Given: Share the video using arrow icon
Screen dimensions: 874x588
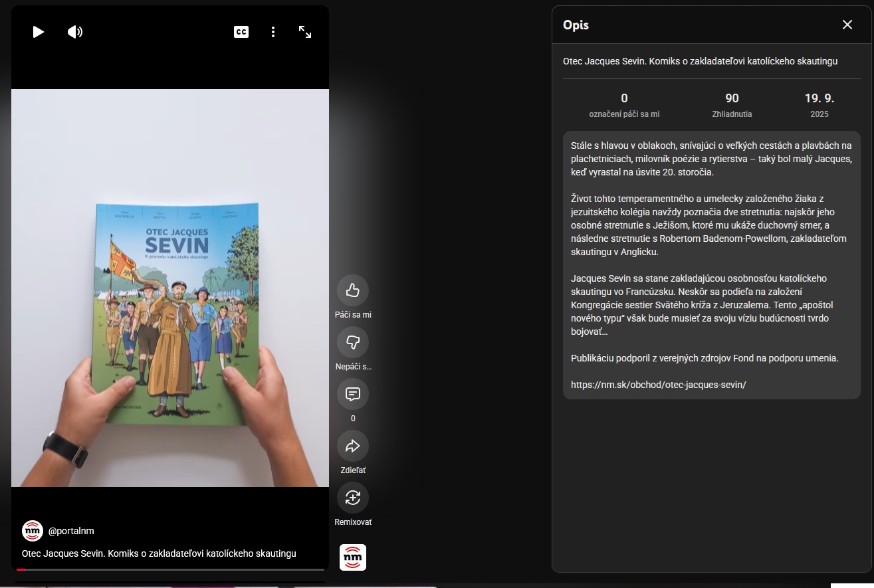Looking at the screenshot, I should (x=353, y=446).
